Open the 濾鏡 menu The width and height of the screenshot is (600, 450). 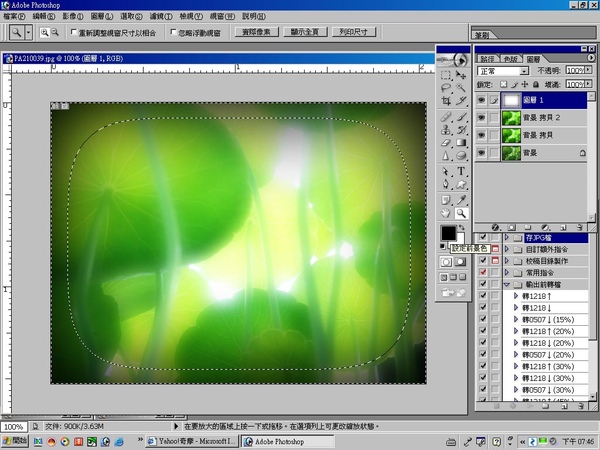pos(162,16)
